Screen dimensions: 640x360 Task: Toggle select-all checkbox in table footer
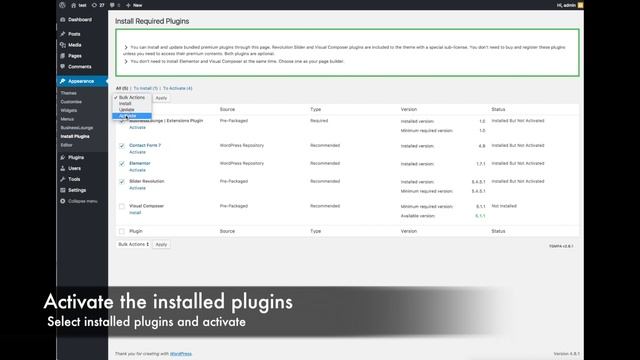(x=122, y=231)
